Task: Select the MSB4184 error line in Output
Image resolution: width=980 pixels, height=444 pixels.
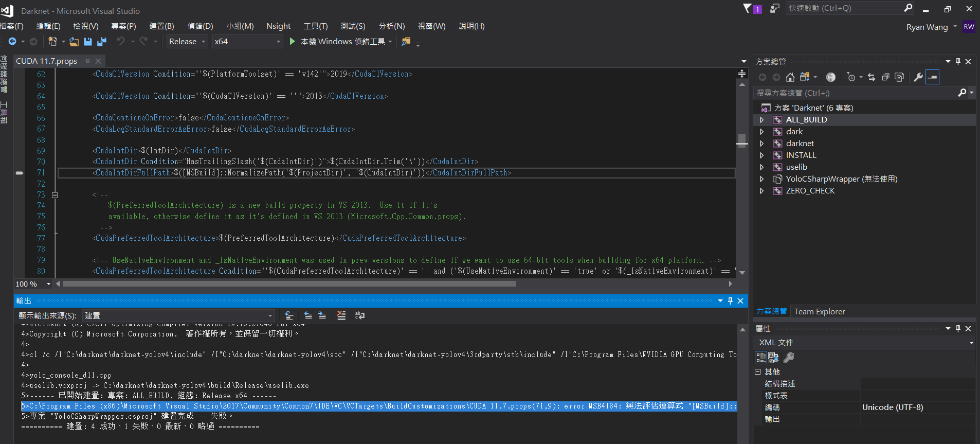Action: 379,406
